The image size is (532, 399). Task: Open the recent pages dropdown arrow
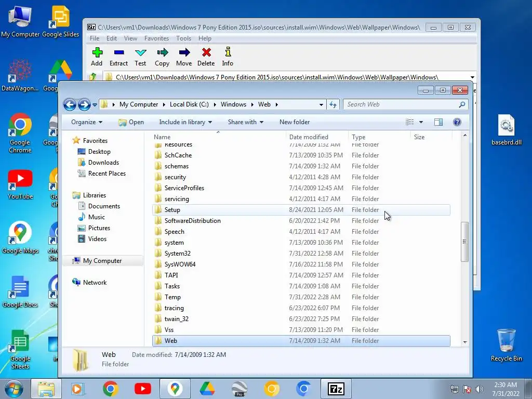point(95,104)
